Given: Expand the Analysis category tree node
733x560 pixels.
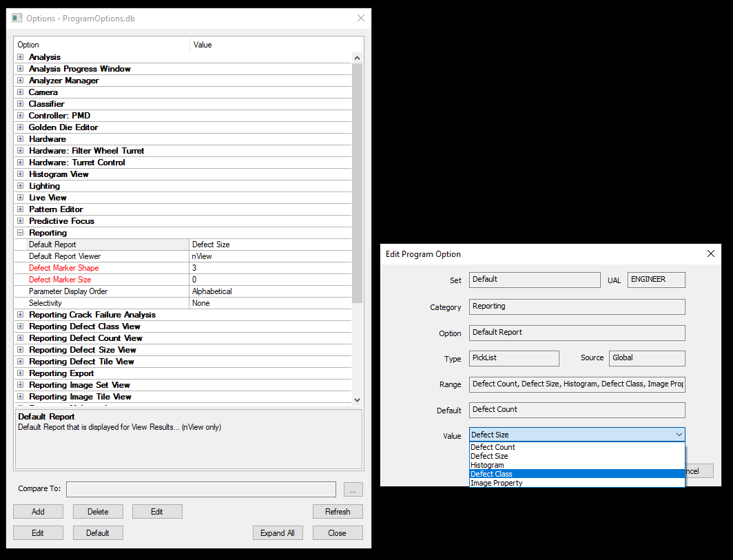Looking at the screenshot, I should point(21,57).
